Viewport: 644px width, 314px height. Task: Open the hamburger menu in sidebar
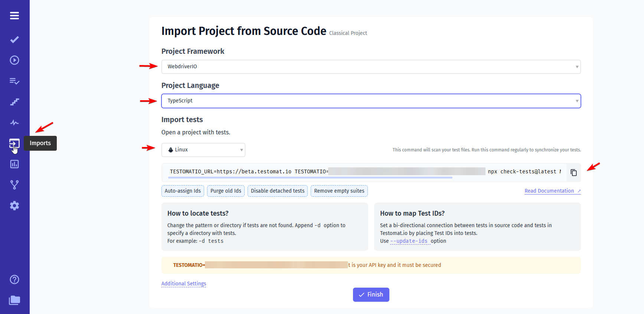pyautogui.click(x=14, y=16)
